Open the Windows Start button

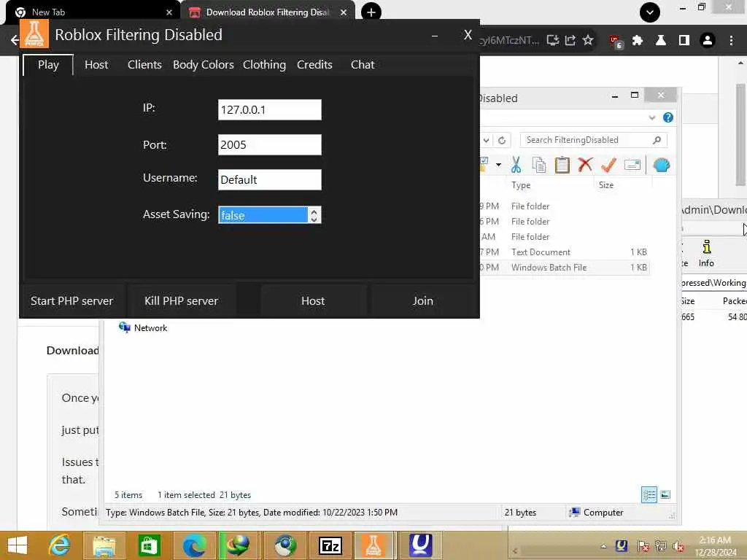tap(18, 545)
